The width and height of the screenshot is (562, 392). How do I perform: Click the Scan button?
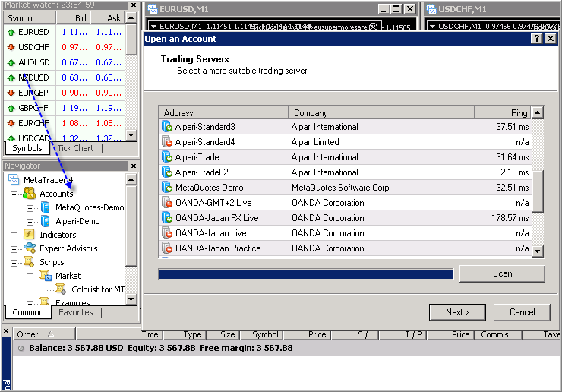[x=502, y=273]
